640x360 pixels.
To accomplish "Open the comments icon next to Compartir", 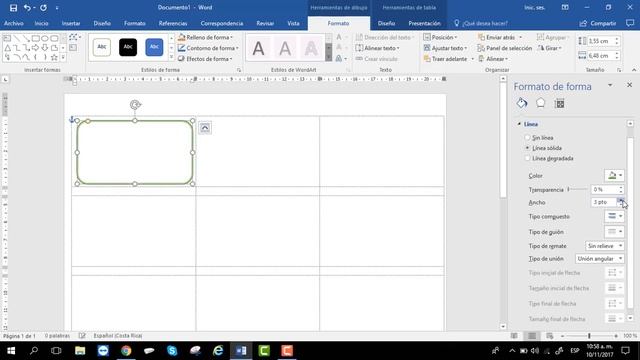I will pos(630,23).
